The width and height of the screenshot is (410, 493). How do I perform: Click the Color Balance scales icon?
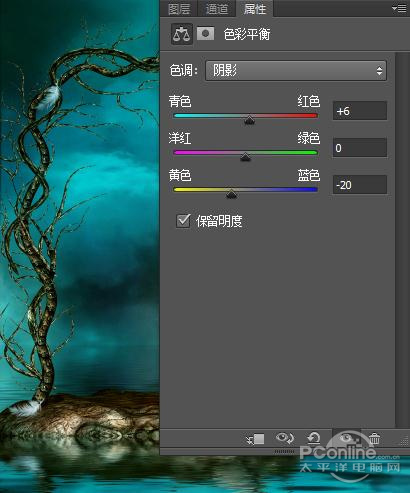182,34
